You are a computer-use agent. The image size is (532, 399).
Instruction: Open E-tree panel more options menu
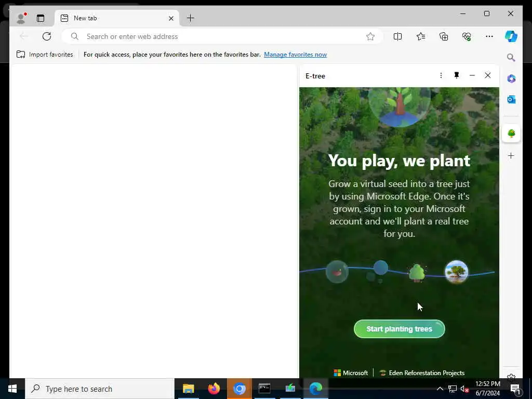click(x=441, y=75)
